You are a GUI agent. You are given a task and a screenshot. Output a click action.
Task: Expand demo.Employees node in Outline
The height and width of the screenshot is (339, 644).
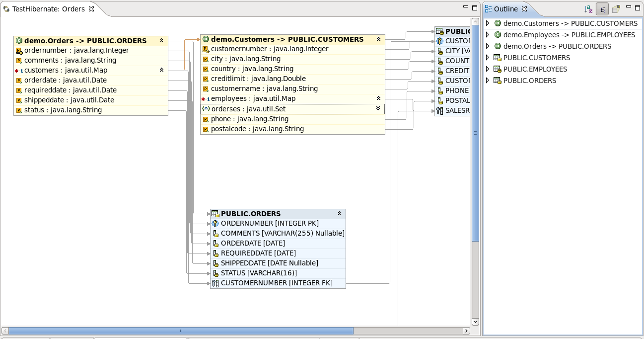pos(488,35)
